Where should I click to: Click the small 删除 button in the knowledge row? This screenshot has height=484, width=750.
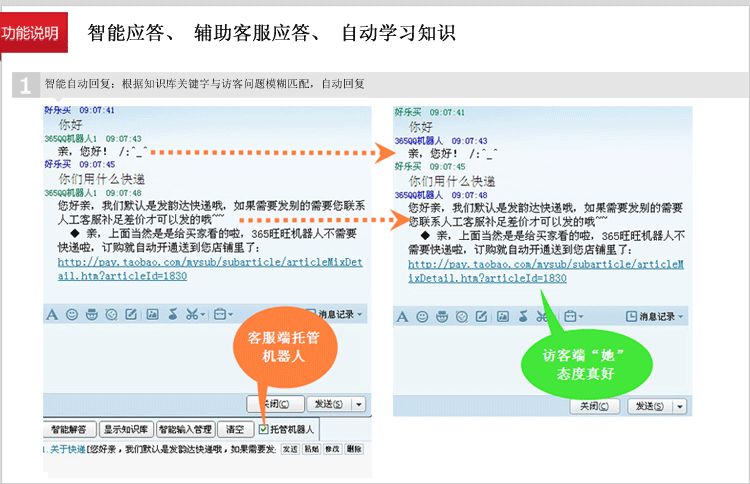pos(354,449)
